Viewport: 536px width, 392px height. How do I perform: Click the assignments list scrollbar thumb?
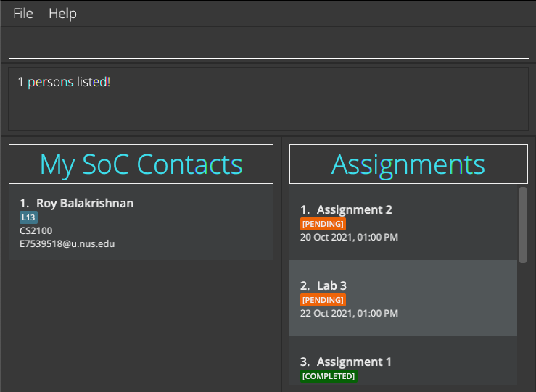click(x=523, y=225)
